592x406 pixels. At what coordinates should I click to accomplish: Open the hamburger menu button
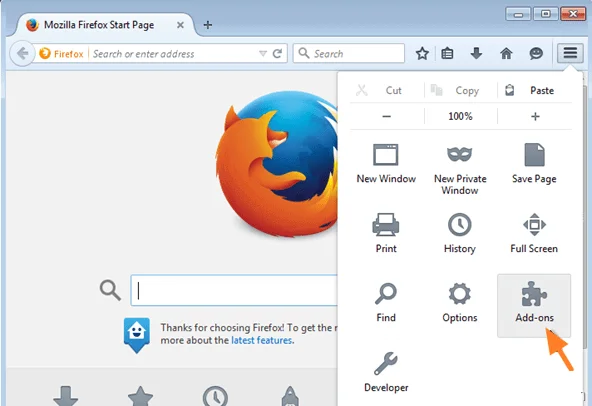tap(570, 53)
